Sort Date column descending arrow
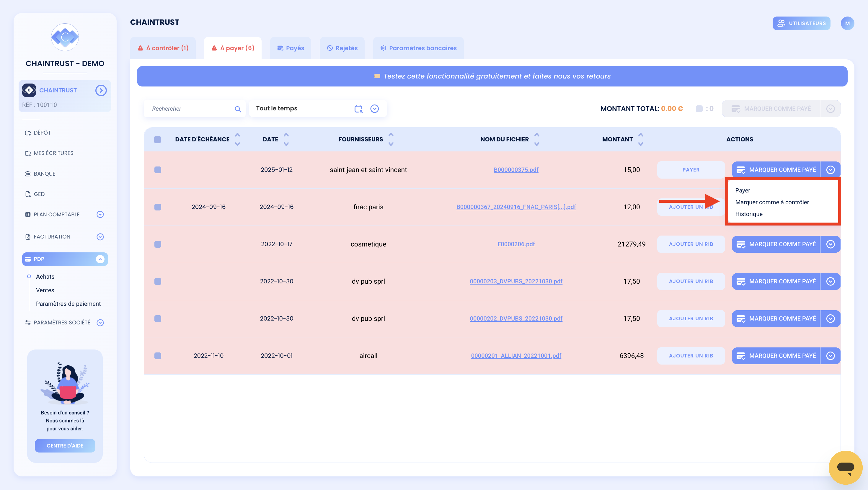Image resolution: width=868 pixels, height=490 pixels. pyautogui.click(x=286, y=144)
